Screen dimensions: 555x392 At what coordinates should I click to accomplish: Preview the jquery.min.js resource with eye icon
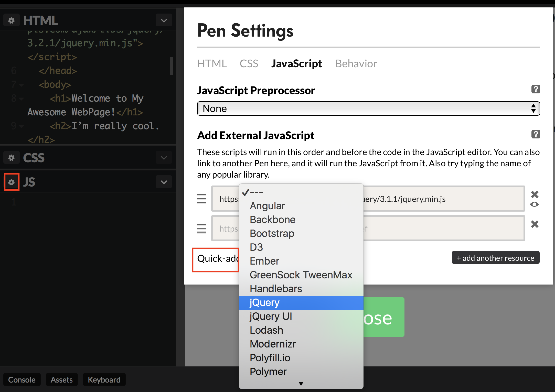(535, 204)
